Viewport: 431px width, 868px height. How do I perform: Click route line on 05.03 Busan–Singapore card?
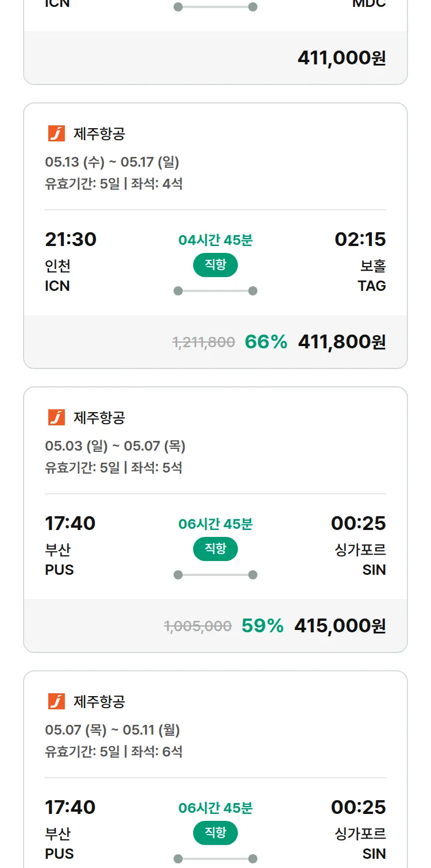(x=215, y=575)
